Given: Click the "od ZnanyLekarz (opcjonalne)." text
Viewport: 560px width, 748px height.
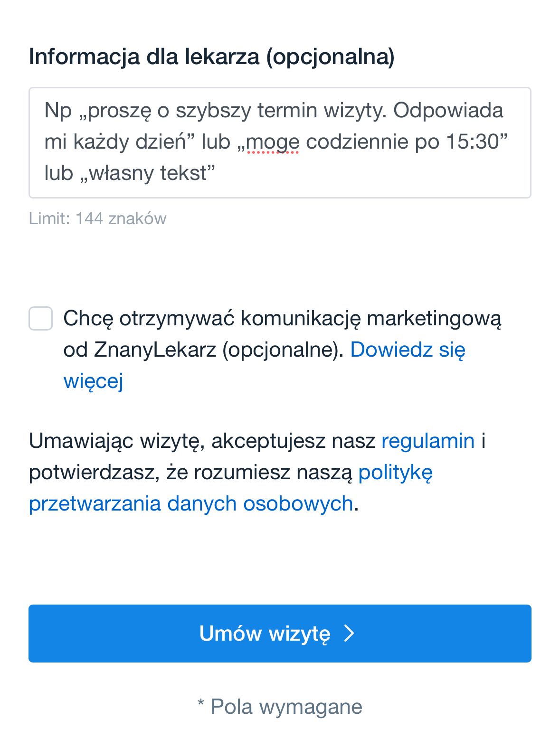Looking at the screenshot, I should pyautogui.click(x=203, y=350).
